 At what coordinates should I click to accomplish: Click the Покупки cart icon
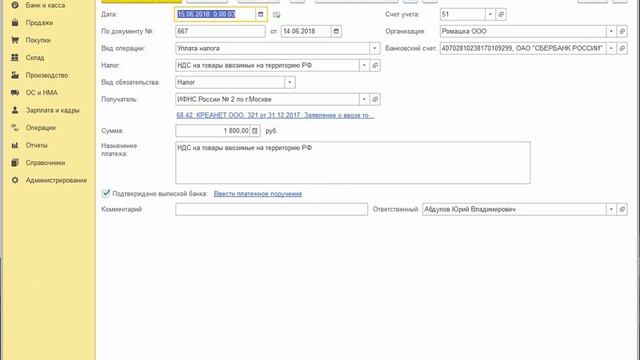coord(15,40)
